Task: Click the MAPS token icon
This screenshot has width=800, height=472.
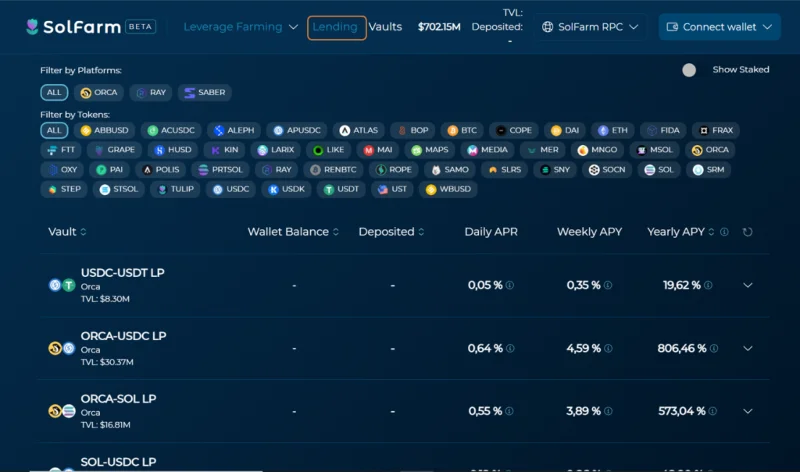Action: coord(416,150)
